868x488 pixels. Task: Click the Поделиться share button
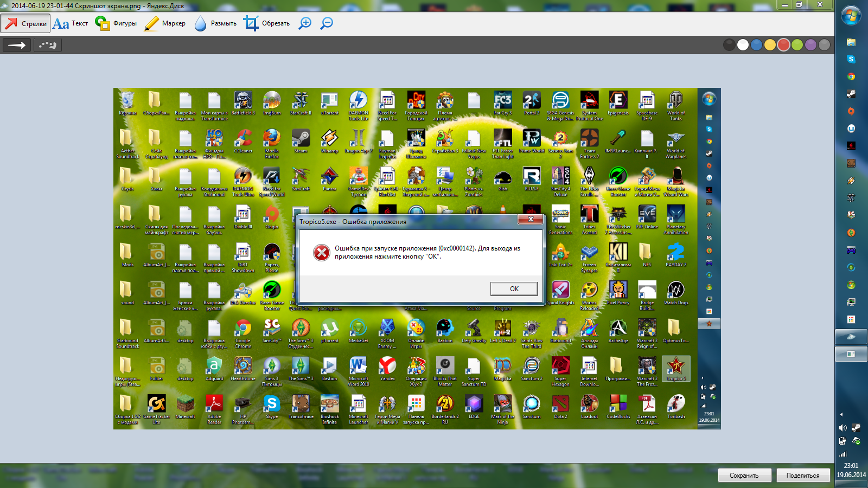click(x=803, y=476)
